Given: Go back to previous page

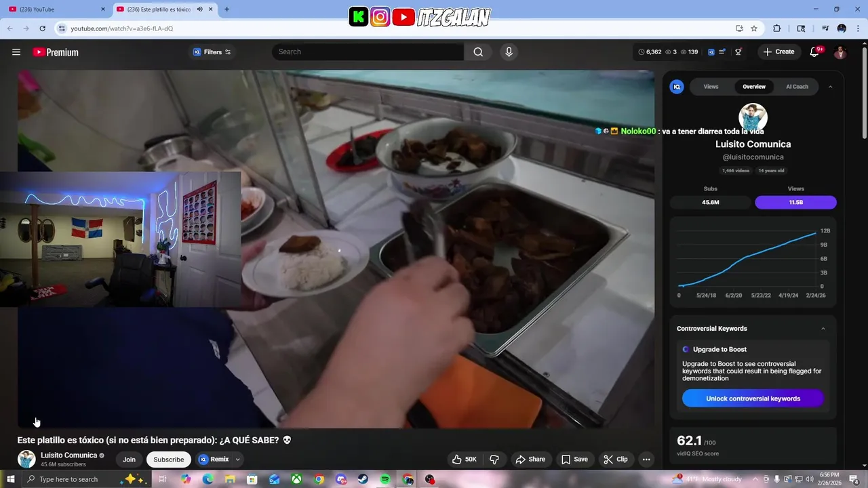Looking at the screenshot, I should [x=9, y=28].
